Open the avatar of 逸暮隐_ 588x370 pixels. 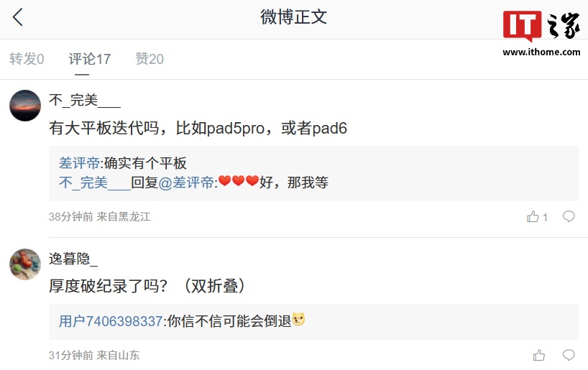pyautogui.click(x=25, y=264)
